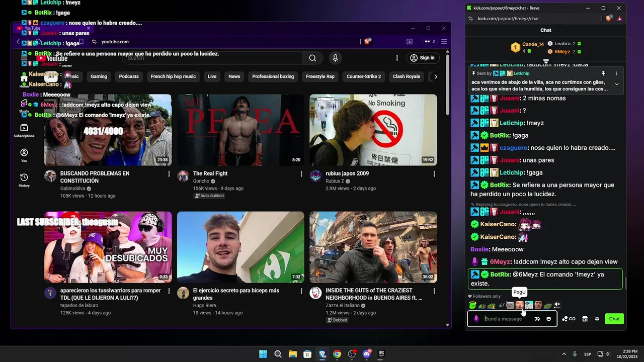The image size is (644, 362).
Task: Click the muted speaker emote icon
Action: (x=557, y=305)
